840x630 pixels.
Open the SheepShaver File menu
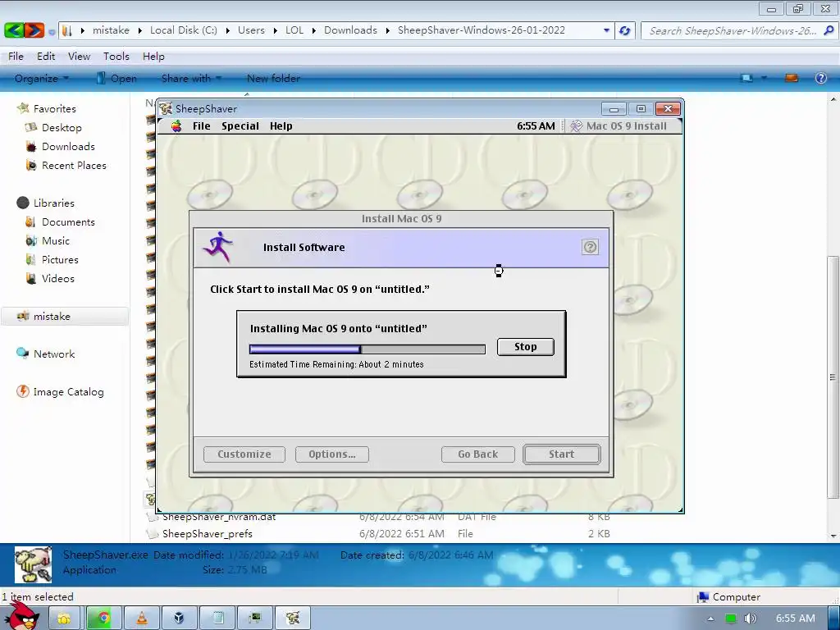click(202, 126)
